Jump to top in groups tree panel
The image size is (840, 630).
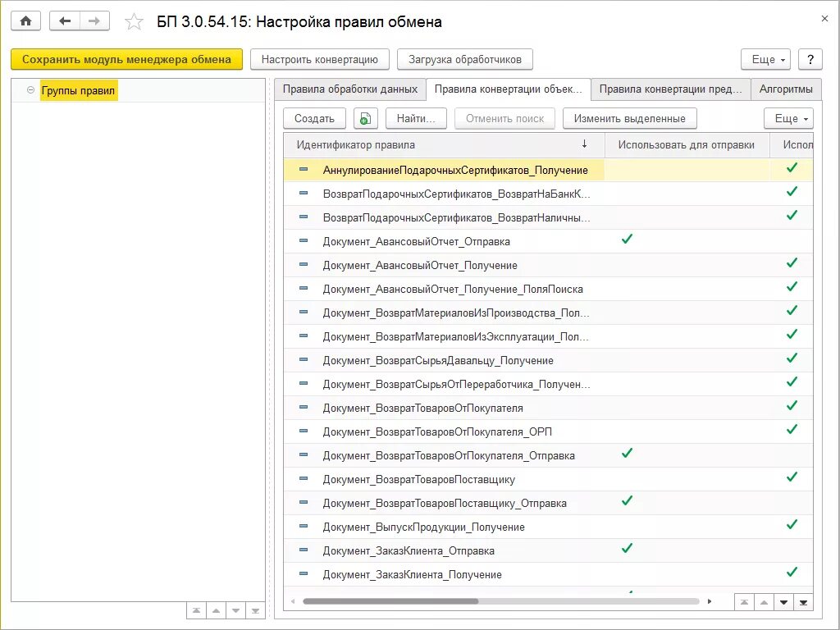[x=197, y=610]
